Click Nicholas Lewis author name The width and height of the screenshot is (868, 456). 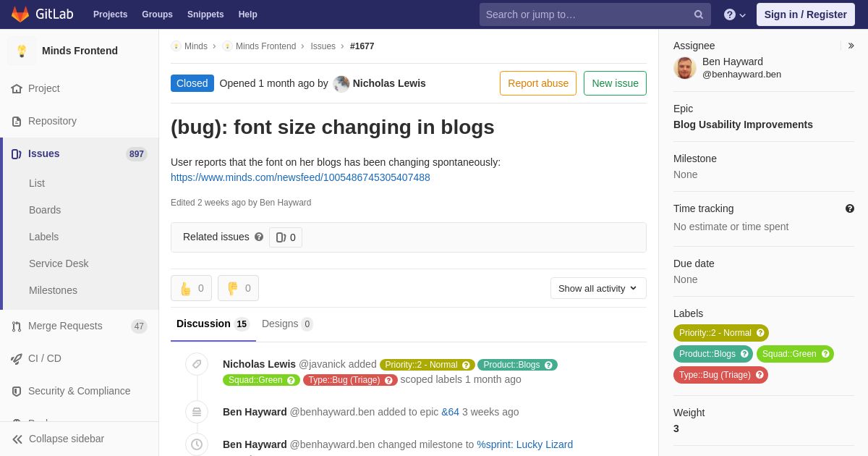click(389, 83)
